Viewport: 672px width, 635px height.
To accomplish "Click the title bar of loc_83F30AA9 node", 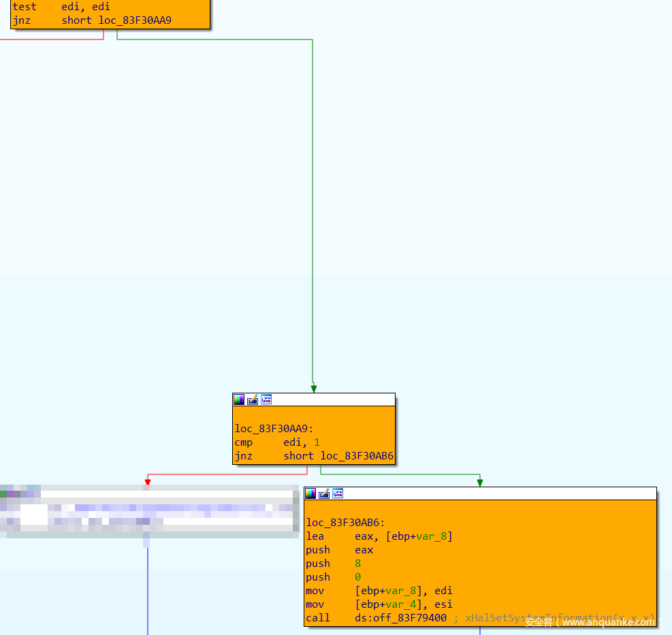I will (314, 400).
